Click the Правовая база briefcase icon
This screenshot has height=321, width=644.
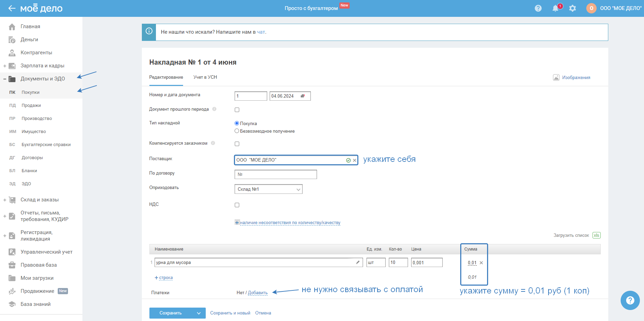click(x=12, y=265)
